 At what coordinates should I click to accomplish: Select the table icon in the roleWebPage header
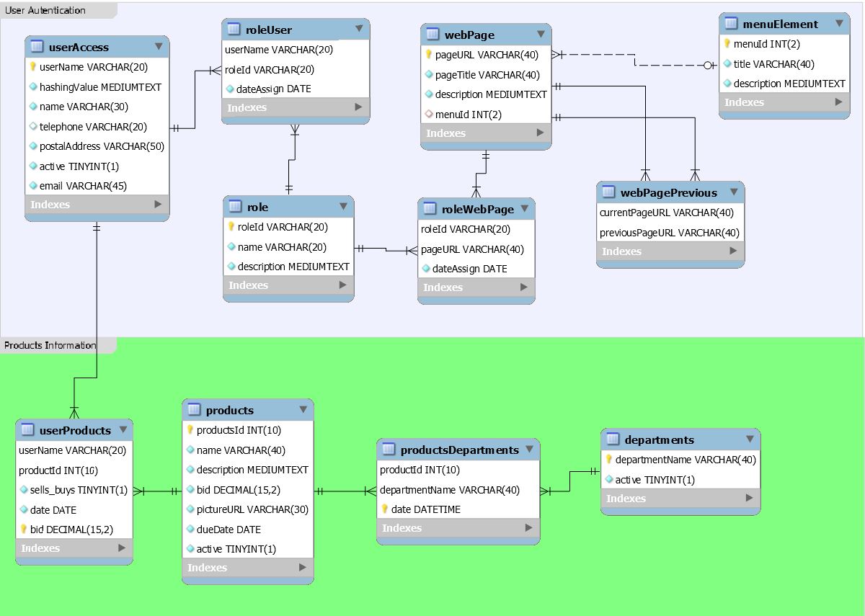pyautogui.click(x=429, y=210)
